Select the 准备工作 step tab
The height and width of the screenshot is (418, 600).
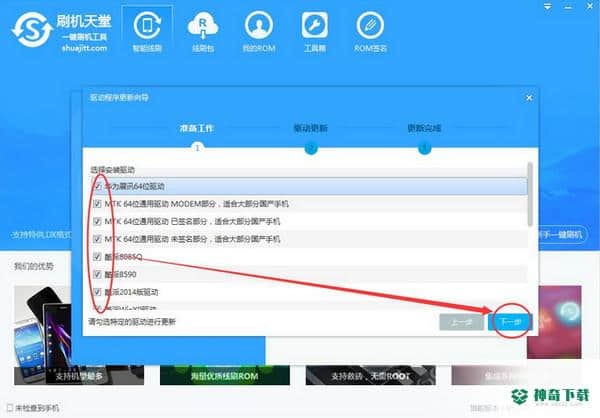tap(196, 128)
